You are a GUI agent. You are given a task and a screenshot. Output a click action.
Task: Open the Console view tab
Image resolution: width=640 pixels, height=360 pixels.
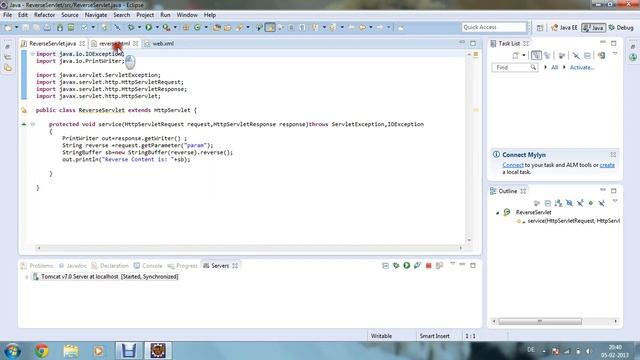[x=148, y=266]
